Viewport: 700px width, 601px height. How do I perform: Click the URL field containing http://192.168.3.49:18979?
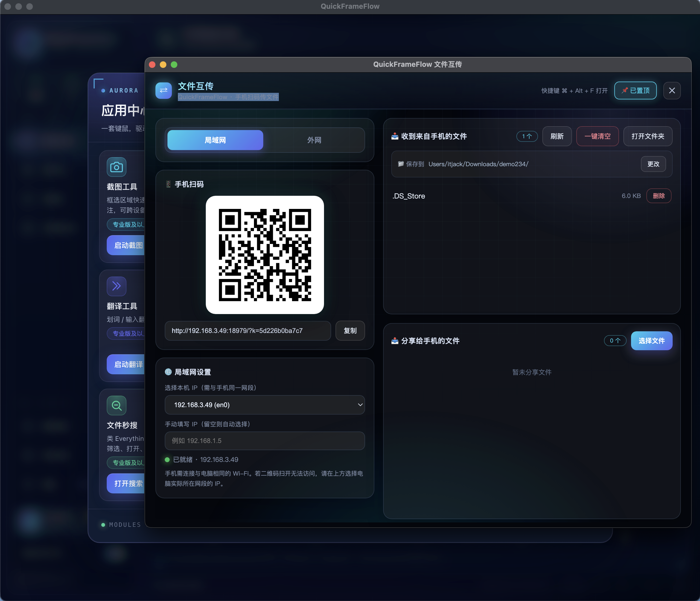[x=248, y=330]
